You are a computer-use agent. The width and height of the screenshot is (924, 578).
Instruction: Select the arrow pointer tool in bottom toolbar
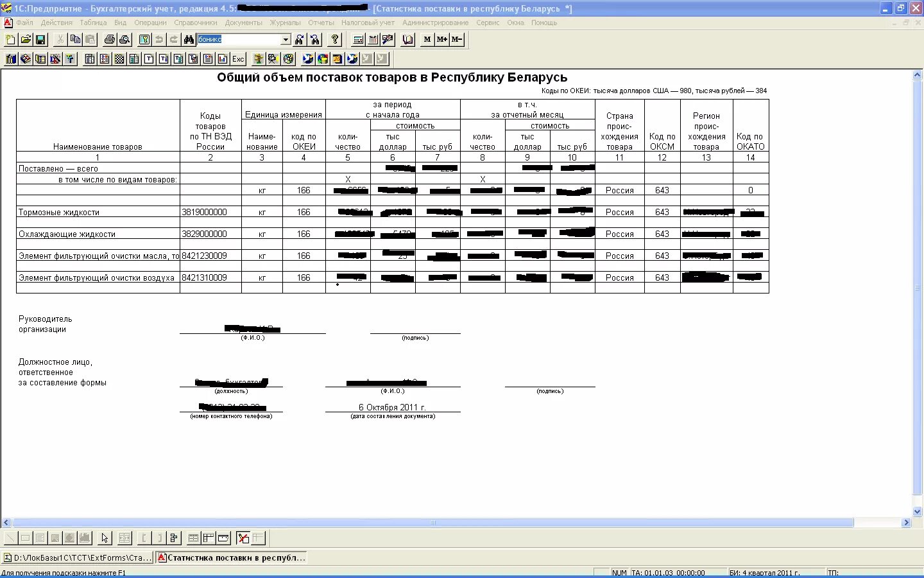pyautogui.click(x=105, y=538)
